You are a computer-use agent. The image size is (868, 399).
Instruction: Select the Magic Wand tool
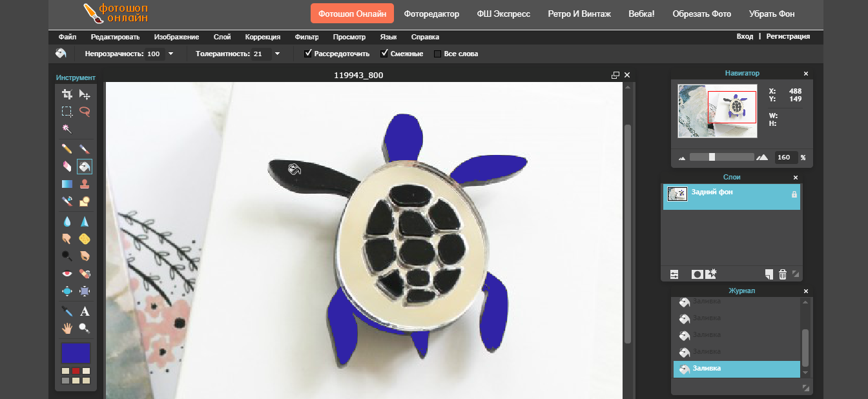click(67, 128)
